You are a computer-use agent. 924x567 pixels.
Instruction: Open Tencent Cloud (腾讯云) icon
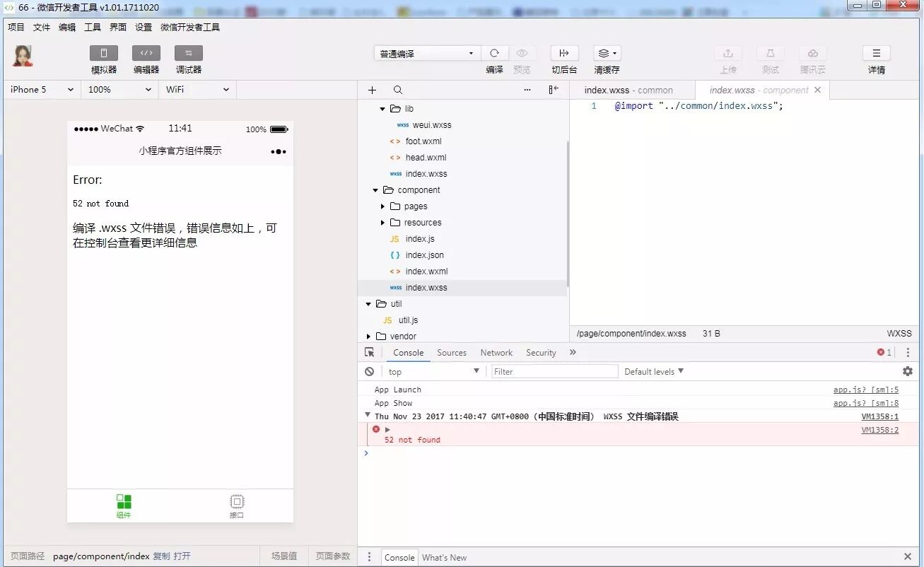click(813, 53)
